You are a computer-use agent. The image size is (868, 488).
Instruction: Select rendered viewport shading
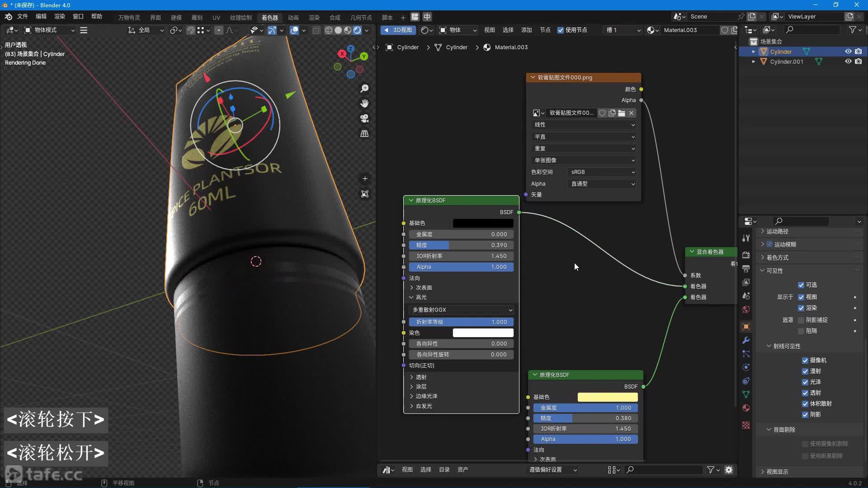pyautogui.click(x=357, y=30)
